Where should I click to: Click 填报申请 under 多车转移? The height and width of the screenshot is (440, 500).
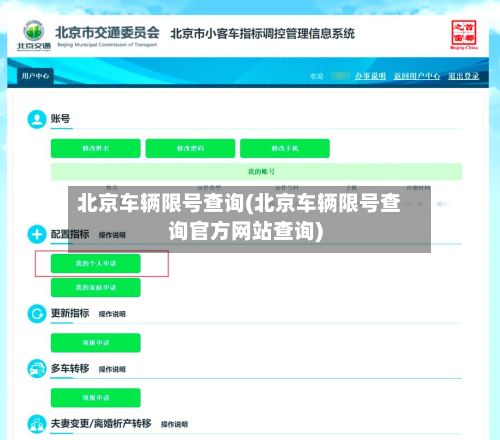[96, 398]
